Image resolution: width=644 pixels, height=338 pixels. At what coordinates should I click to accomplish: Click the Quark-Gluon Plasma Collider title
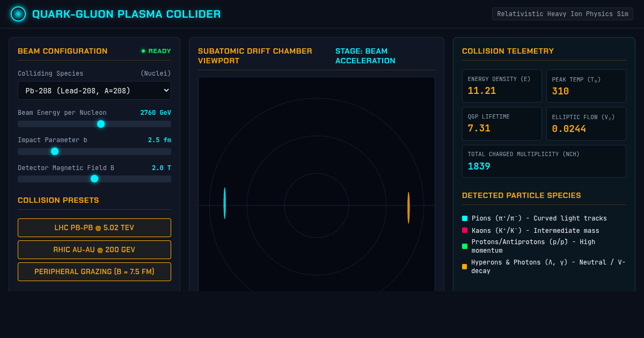(127, 14)
